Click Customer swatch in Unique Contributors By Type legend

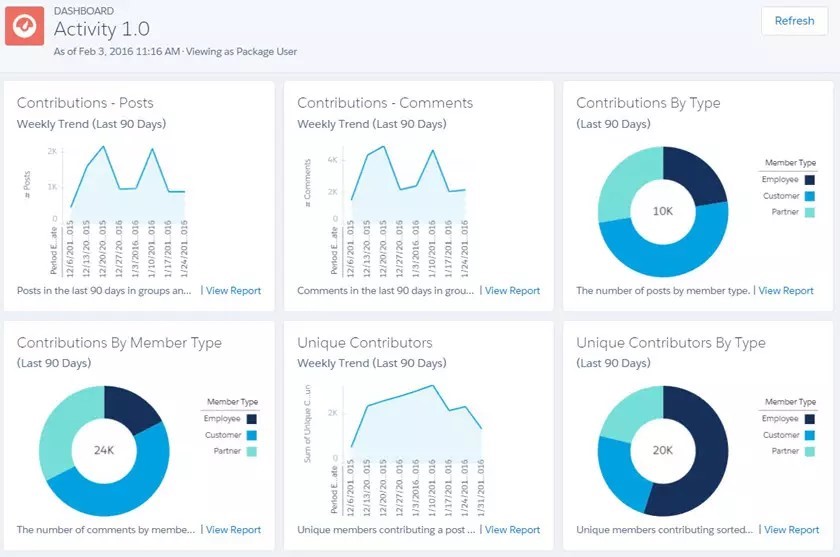808,436
